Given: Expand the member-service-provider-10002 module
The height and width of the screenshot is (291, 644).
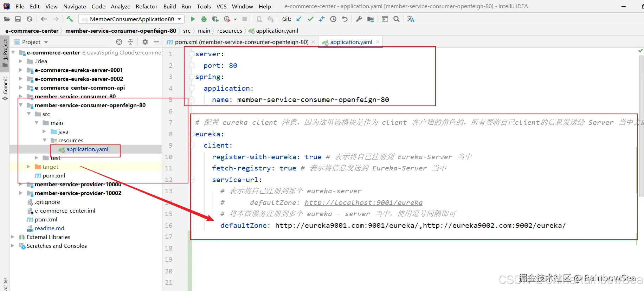Looking at the screenshot, I should coord(21,193).
